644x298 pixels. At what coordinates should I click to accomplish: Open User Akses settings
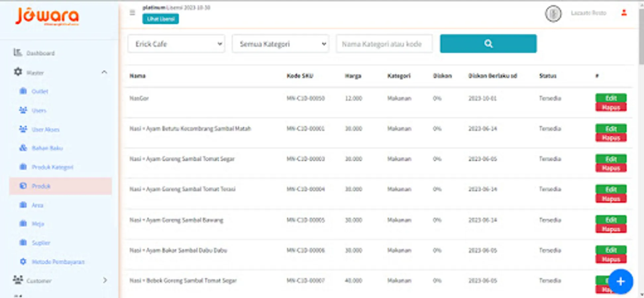pos(45,129)
